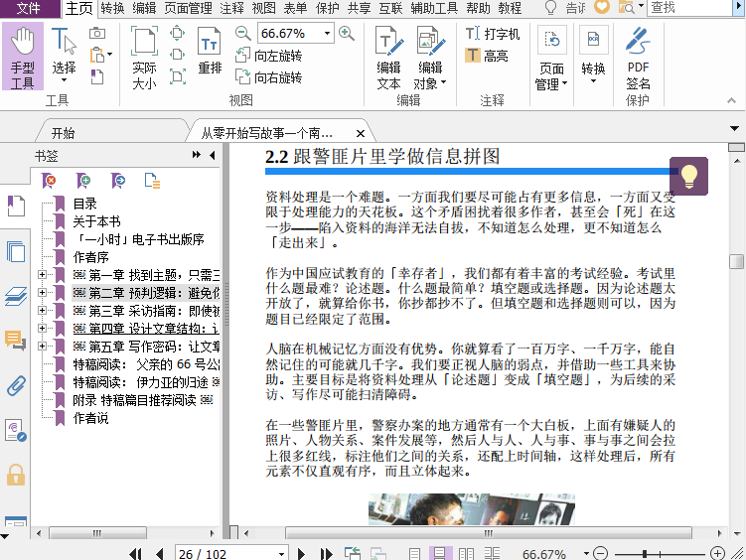Open the Edit Text (编辑文本) tool
Viewport: 746px width, 560px height.
[388, 58]
